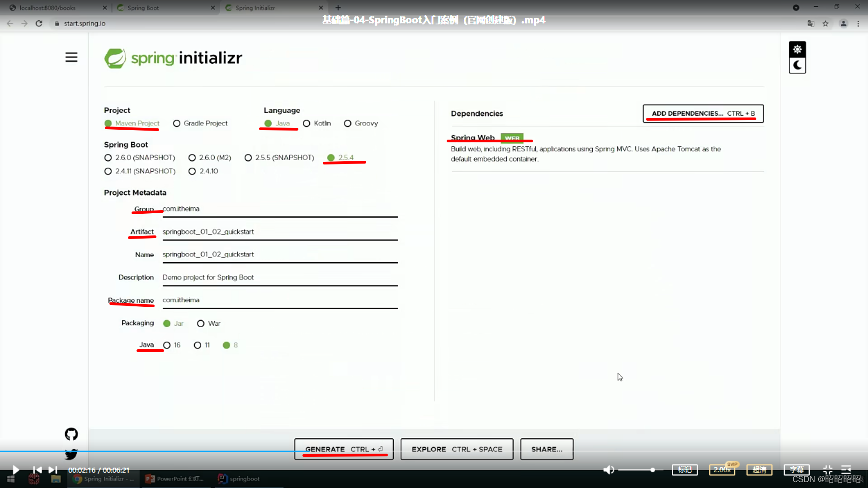Open the hamburger menu on Spring Initializr

pyautogui.click(x=71, y=57)
